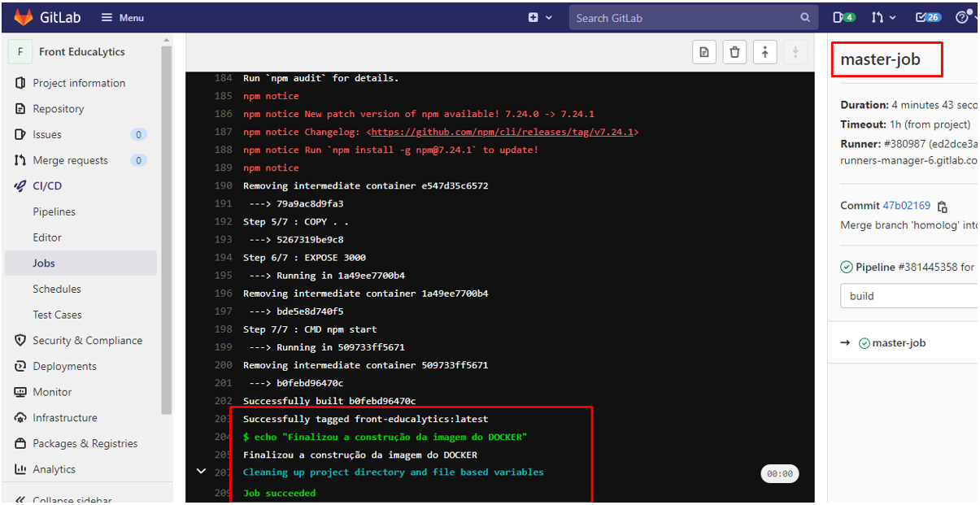
Task: Open Front EducaLytics project link
Action: pos(82,52)
